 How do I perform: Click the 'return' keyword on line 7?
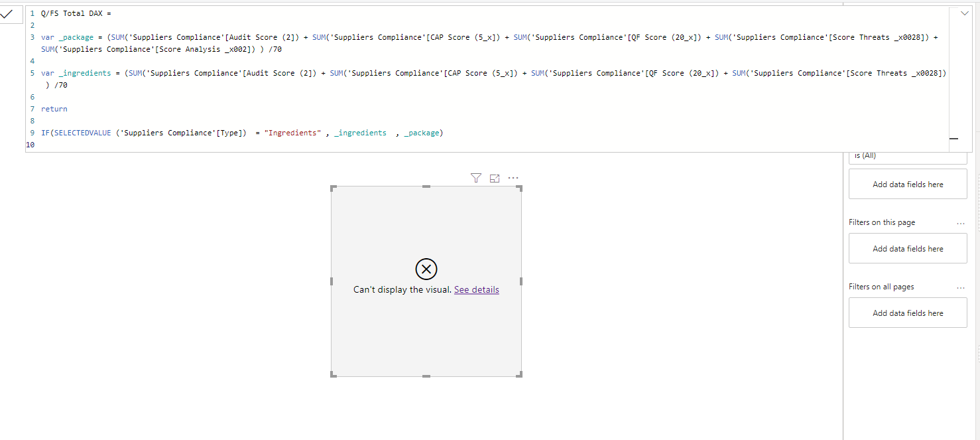click(54, 109)
